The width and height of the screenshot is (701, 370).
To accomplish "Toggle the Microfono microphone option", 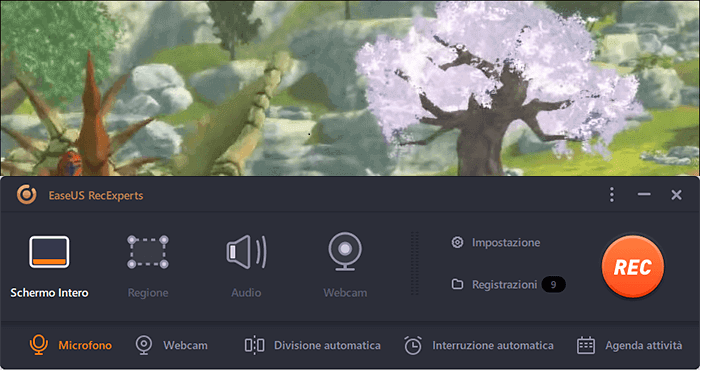I will click(x=71, y=345).
